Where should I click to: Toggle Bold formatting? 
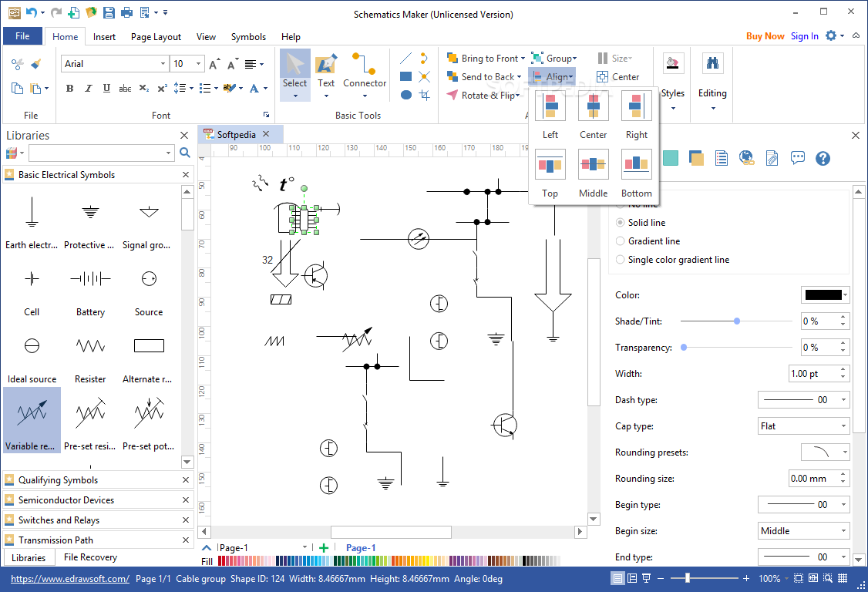[x=69, y=88]
